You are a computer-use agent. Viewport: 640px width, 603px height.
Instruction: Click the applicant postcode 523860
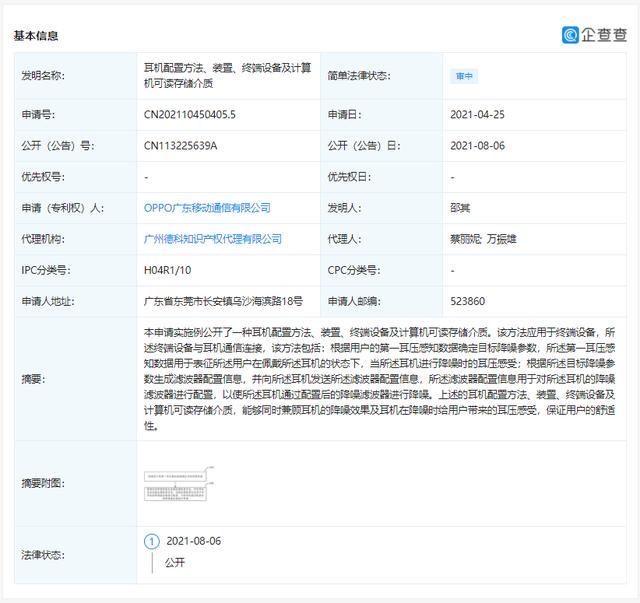[467, 301]
